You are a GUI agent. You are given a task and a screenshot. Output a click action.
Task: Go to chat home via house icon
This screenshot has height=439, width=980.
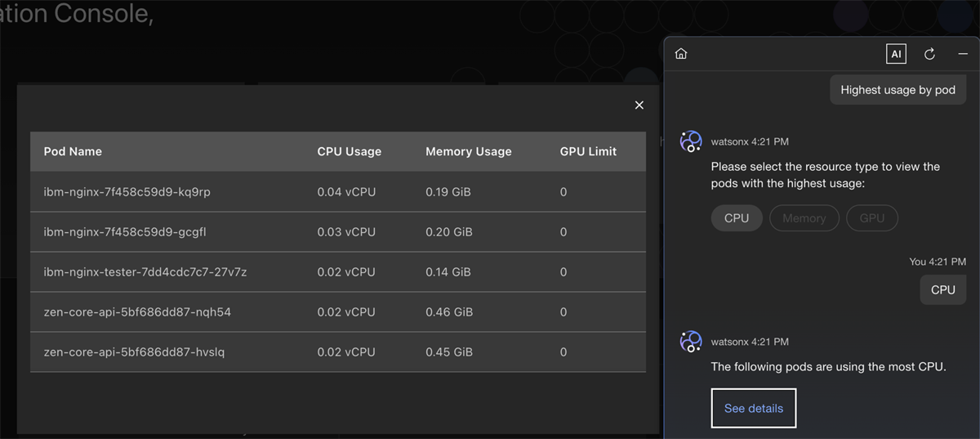[x=681, y=54]
